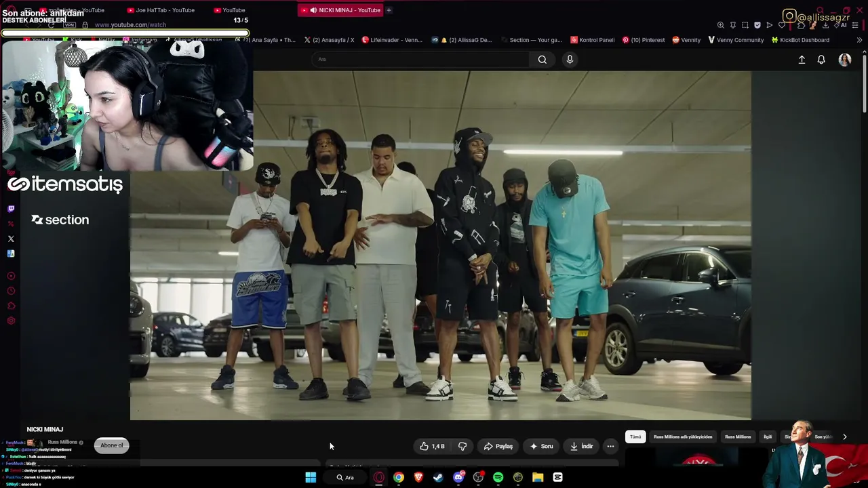Open the AllissaG De... bookmark

(x=462, y=40)
